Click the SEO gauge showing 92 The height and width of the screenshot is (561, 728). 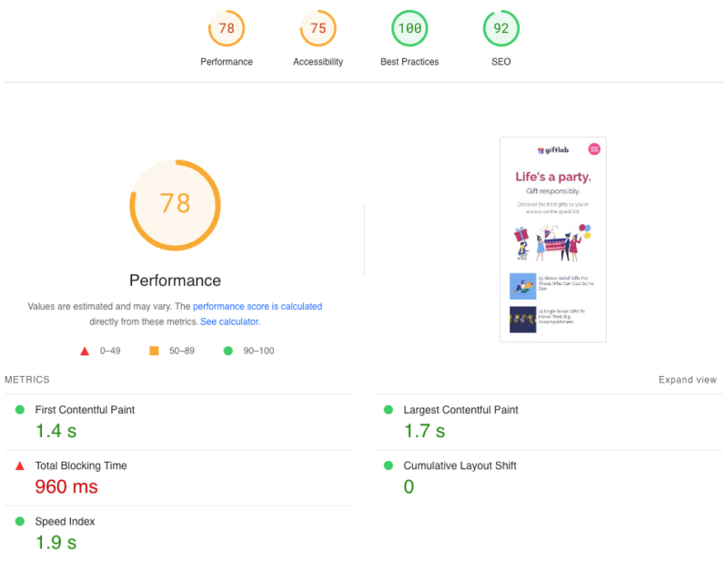point(500,28)
